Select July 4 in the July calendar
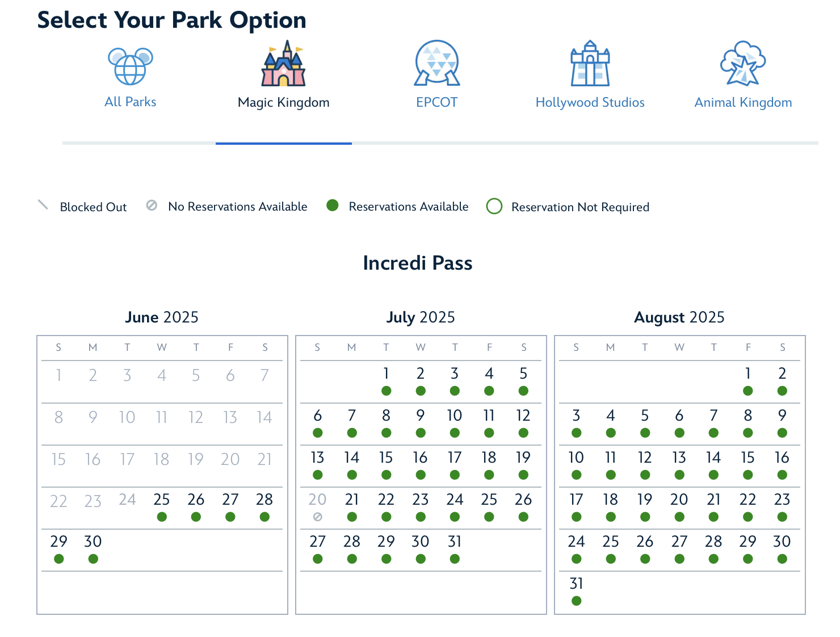 tap(489, 374)
